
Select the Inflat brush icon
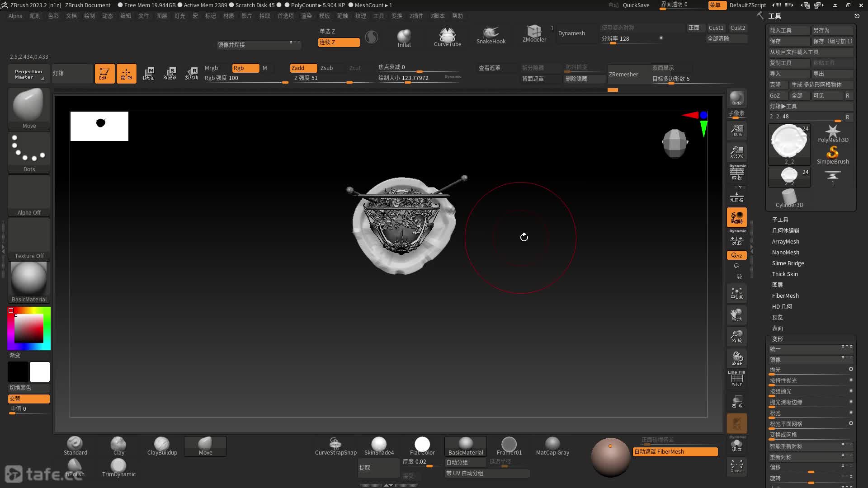[x=404, y=38]
